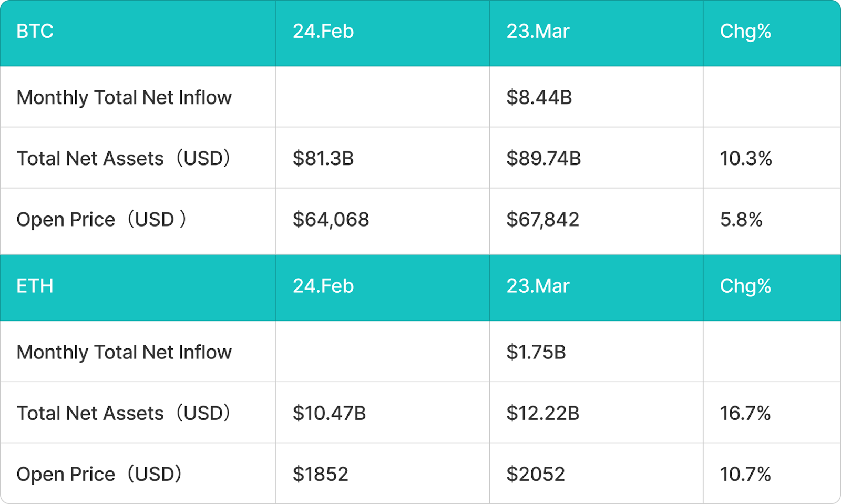Select the 5.8% change cell
The height and width of the screenshot is (504, 841).
point(741,220)
